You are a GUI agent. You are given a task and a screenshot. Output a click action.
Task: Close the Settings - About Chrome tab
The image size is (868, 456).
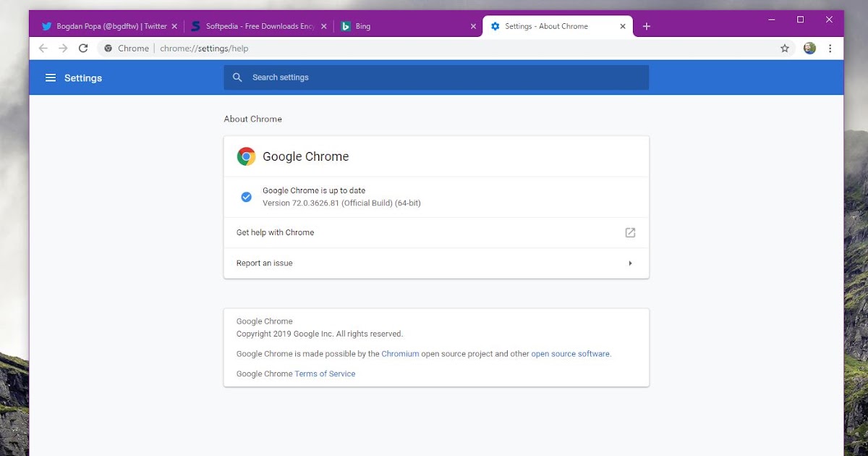[623, 26]
